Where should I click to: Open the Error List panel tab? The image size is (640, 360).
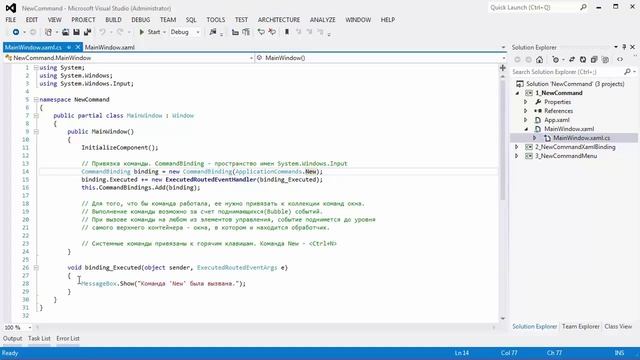(68, 338)
